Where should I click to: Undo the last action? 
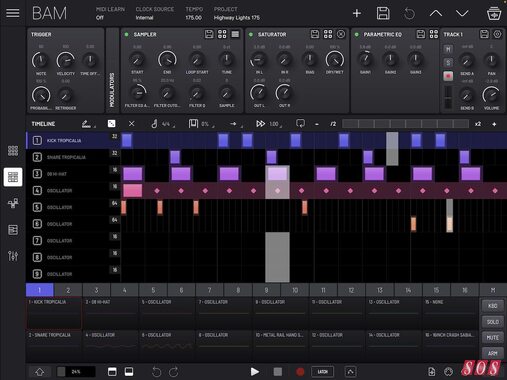156,372
